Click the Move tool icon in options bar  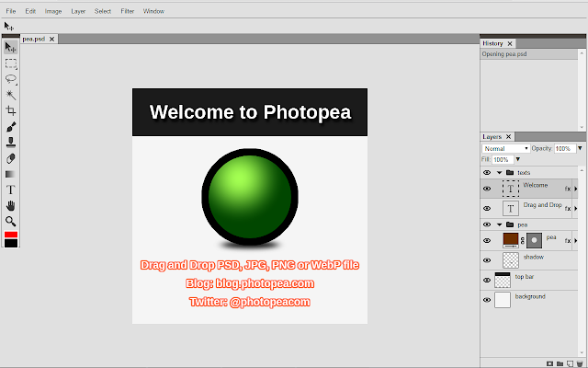[x=8, y=27]
